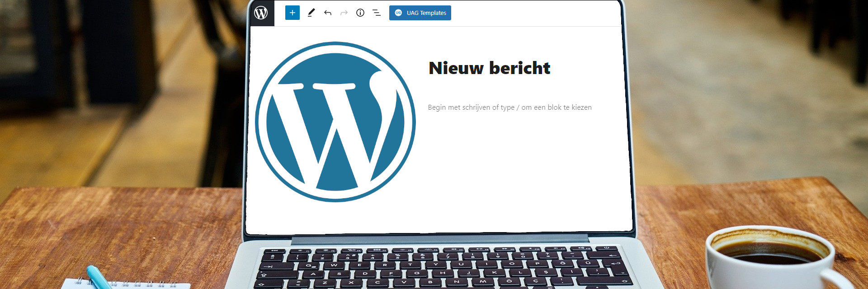
Task: Click the P key on the laptop keyboard
Action: tap(538, 263)
